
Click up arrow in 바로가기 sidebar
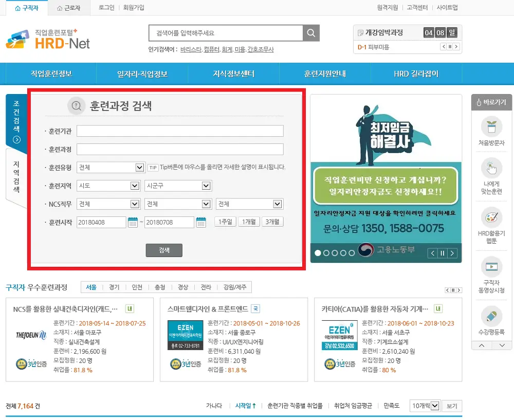click(x=482, y=345)
